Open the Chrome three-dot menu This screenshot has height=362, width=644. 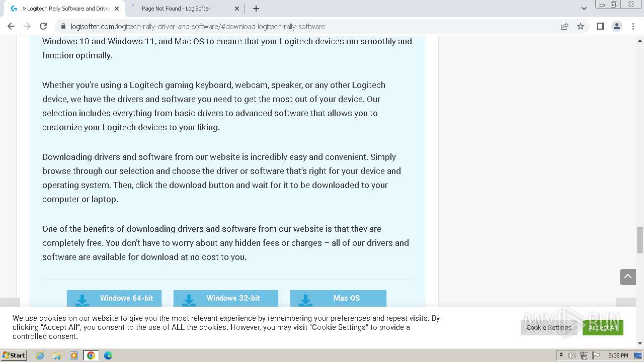tap(633, 26)
